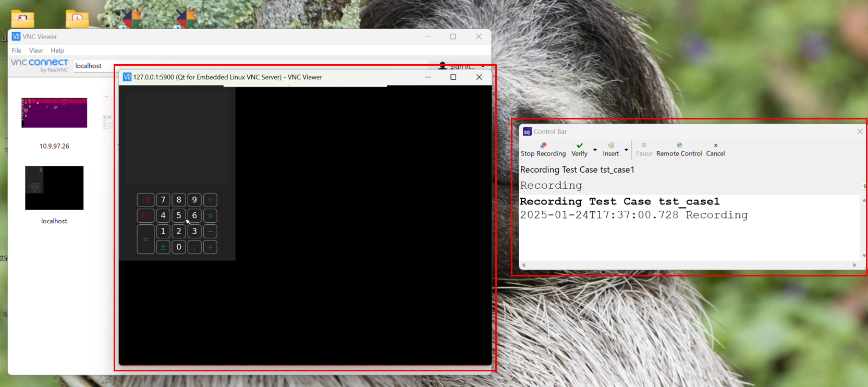868x387 pixels.
Task: Click the Verify checkmark button
Action: [579, 149]
